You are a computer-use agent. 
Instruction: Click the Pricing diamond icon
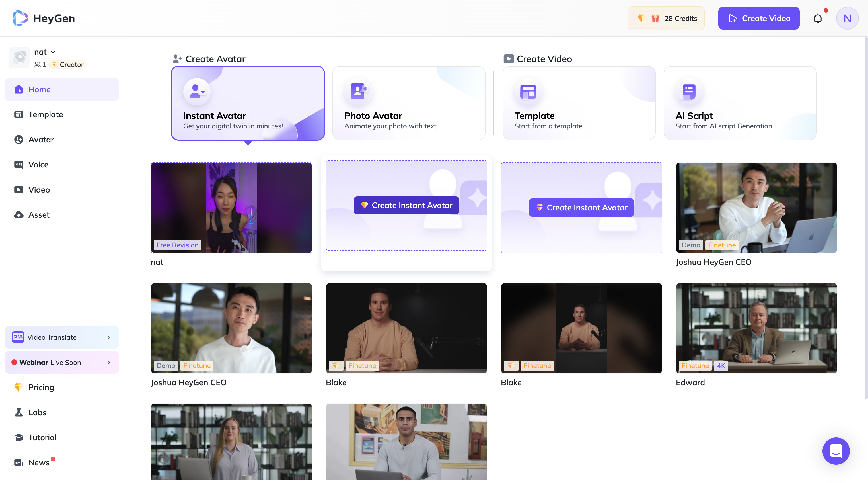coord(18,387)
